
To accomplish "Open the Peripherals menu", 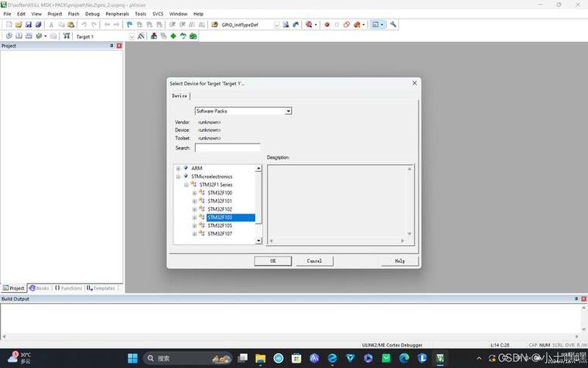I will pyautogui.click(x=117, y=14).
